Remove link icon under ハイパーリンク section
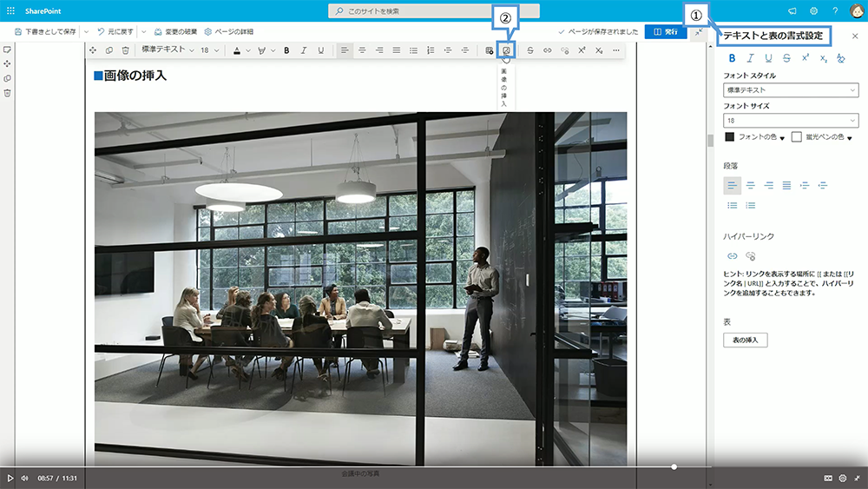The height and width of the screenshot is (489, 868). pyautogui.click(x=751, y=256)
